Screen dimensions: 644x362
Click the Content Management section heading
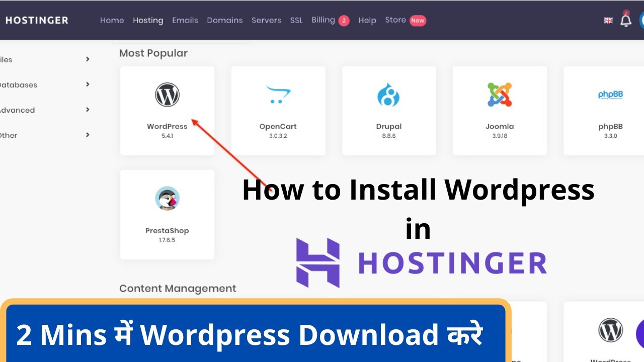[178, 289]
